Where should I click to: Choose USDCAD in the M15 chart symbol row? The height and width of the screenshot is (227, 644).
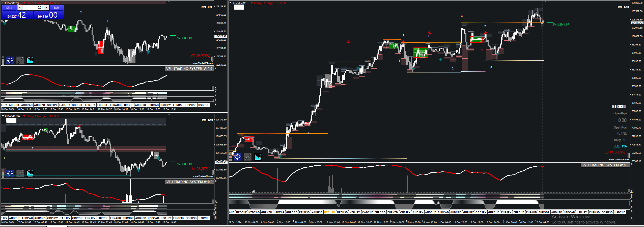[153, 218]
